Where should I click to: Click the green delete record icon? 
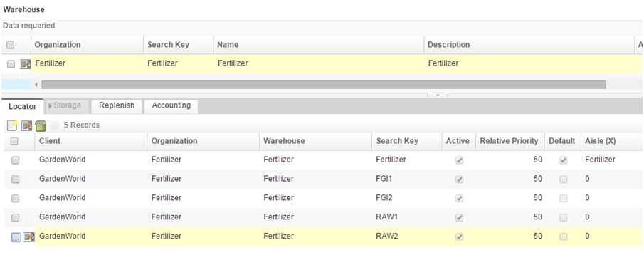(41, 125)
